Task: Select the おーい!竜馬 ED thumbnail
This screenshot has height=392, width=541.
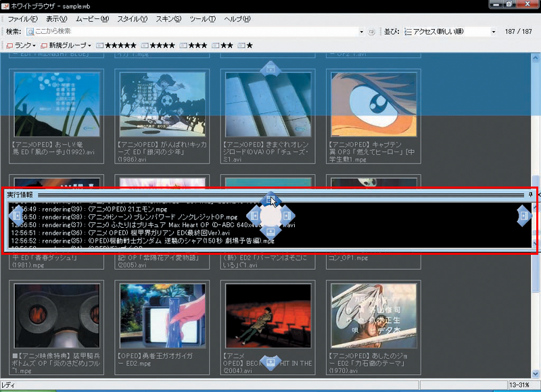Action: (x=57, y=104)
